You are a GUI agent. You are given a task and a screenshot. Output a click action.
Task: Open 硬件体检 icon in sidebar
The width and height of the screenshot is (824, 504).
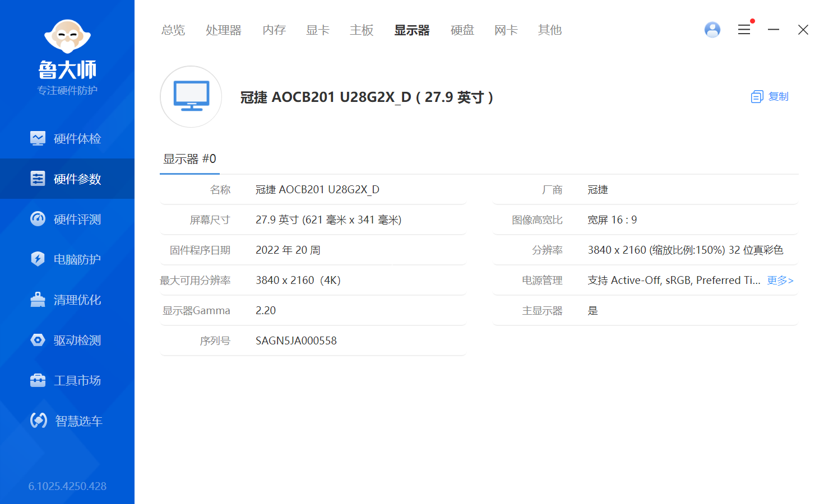tap(38, 138)
